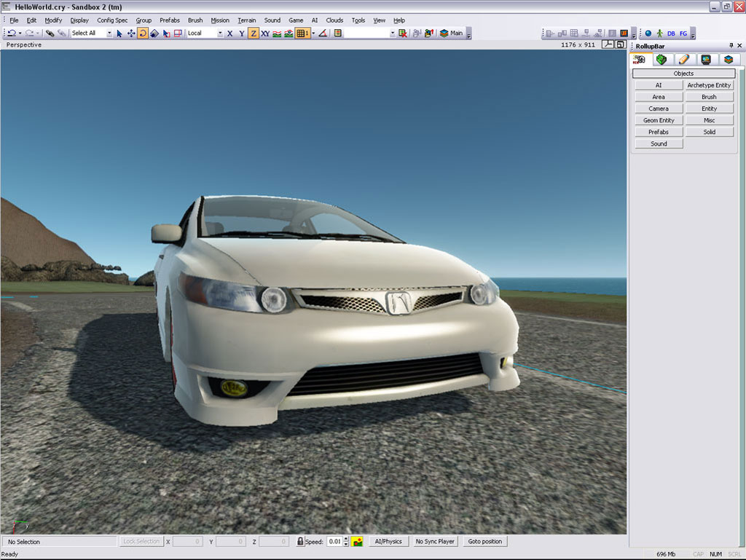
Task: Open the grid size dropdown arrow
Action: [x=313, y=33]
